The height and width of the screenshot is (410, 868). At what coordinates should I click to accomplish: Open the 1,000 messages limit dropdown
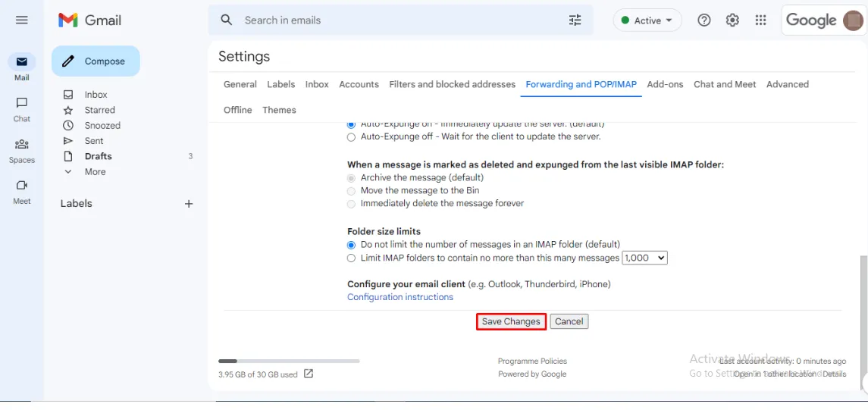click(x=644, y=258)
